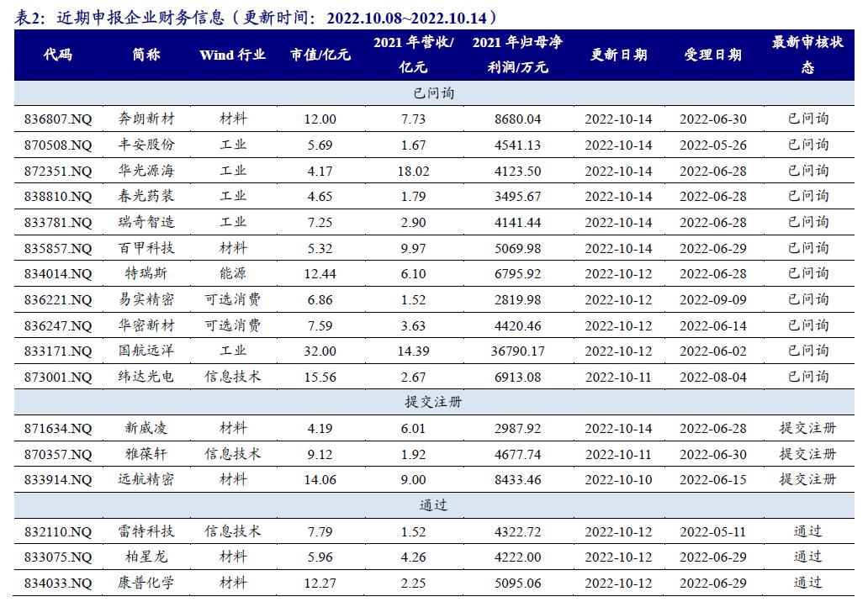The image size is (868, 602).
Task: Select net profit value 3495.67
Action: coord(517,197)
